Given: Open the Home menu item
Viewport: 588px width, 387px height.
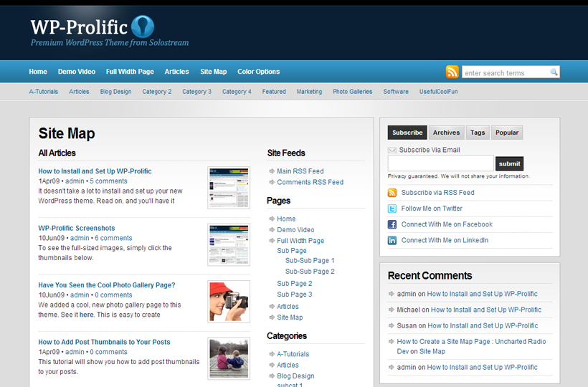Looking at the screenshot, I should click(38, 72).
